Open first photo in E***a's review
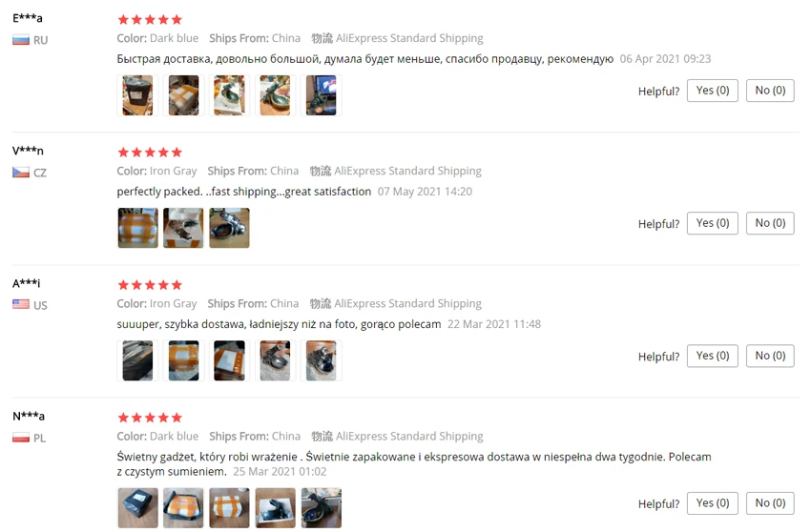 [x=137, y=95]
